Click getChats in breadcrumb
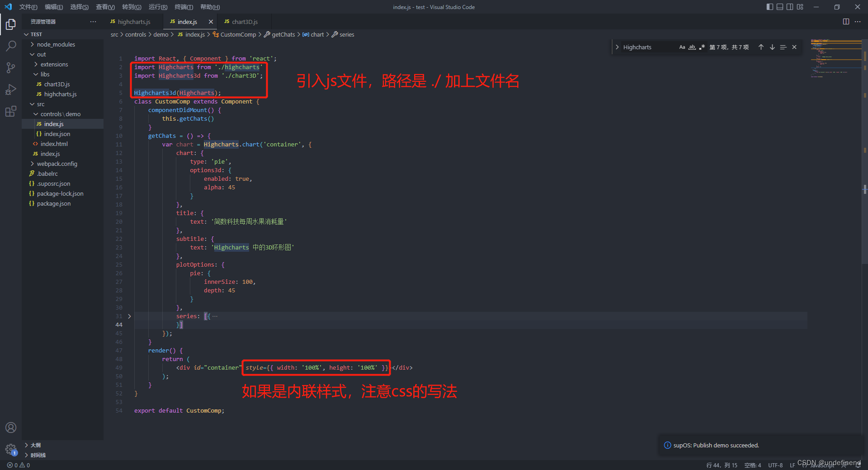This screenshot has width=868, height=470. click(279, 34)
